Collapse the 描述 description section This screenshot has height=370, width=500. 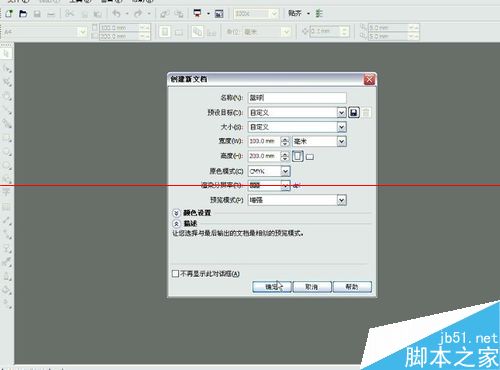[x=176, y=224]
